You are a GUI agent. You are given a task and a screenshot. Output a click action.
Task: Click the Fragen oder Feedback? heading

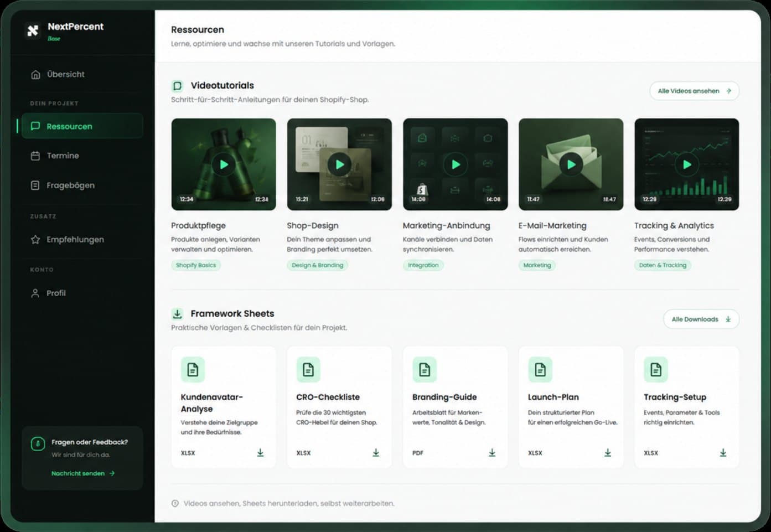90,442
